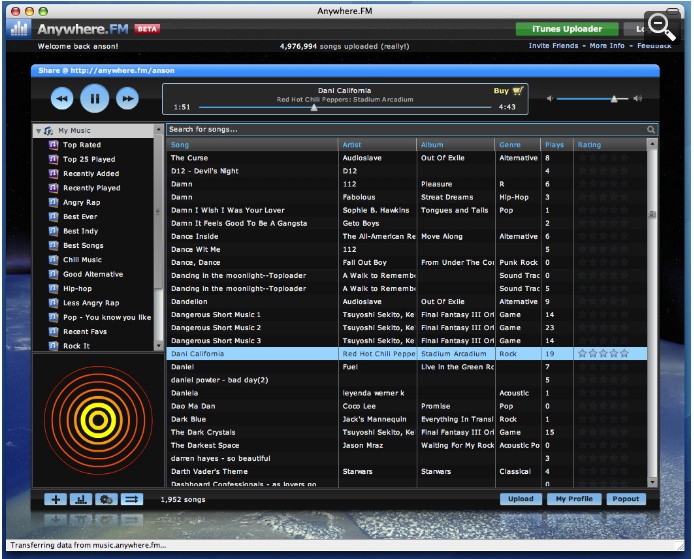Click the Popout button
Image resolution: width=694 pixels, height=559 pixels.
pos(625,499)
